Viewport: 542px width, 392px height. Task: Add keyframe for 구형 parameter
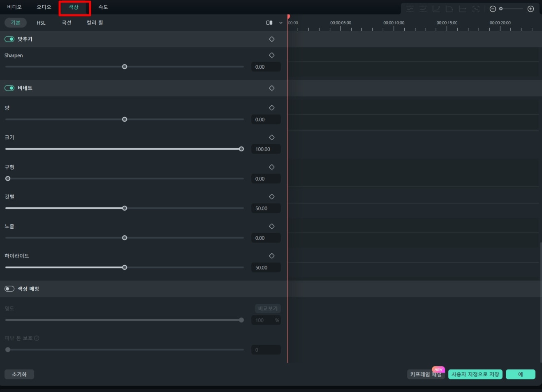pos(272,167)
